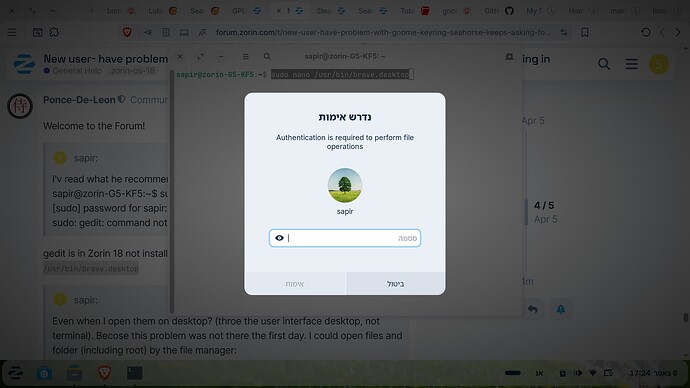Click the zorin-os-18 tag

[x=133, y=71]
